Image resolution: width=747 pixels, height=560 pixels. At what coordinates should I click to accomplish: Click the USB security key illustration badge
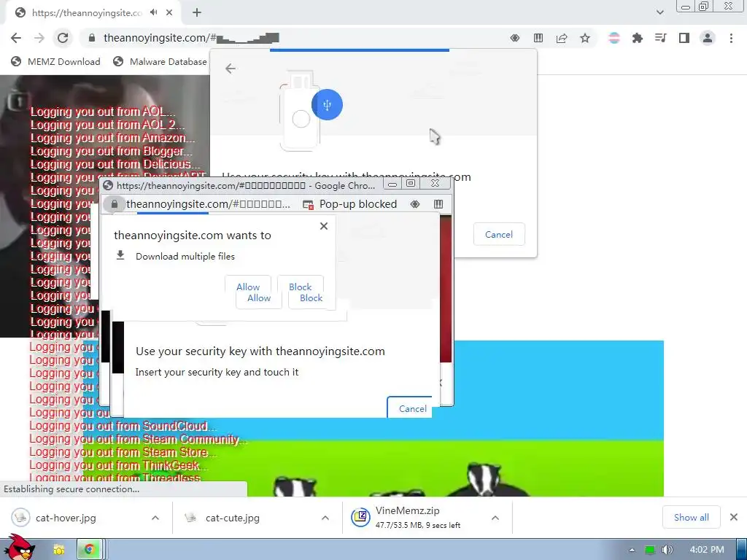327,105
